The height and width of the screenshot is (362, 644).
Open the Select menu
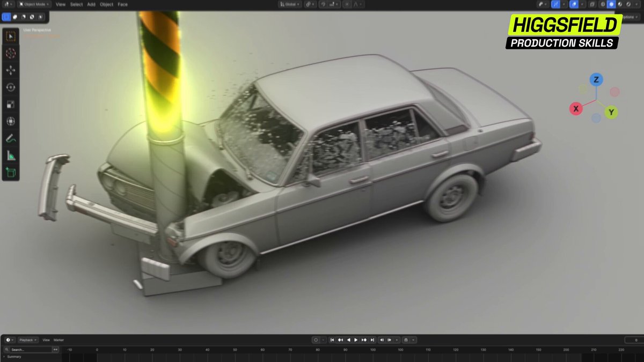(x=77, y=4)
